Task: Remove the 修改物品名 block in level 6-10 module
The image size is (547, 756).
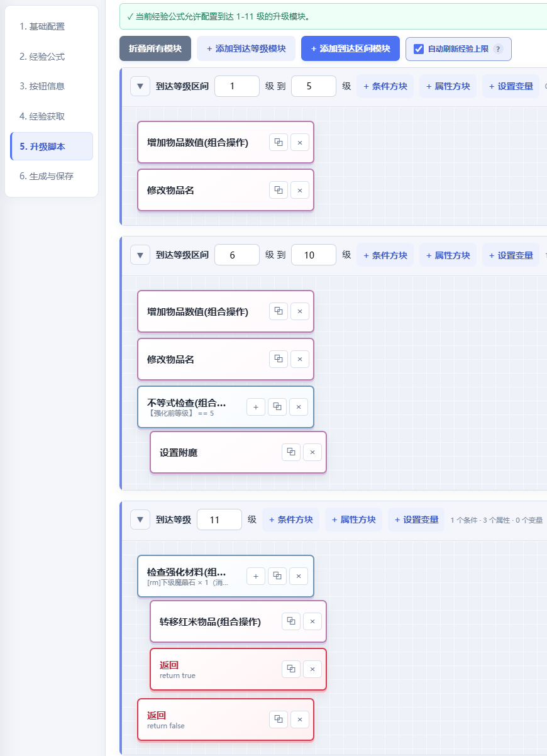Action: (x=300, y=359)
